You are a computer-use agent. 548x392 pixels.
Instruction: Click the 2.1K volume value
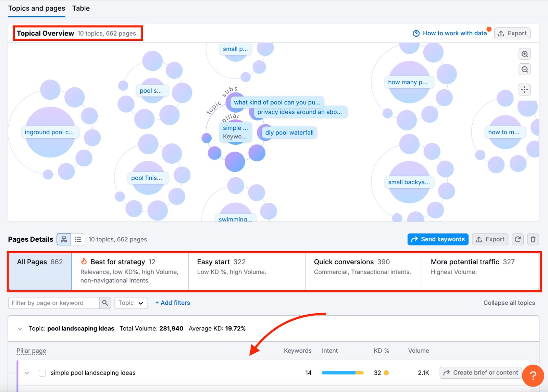[x=423, y=373]
